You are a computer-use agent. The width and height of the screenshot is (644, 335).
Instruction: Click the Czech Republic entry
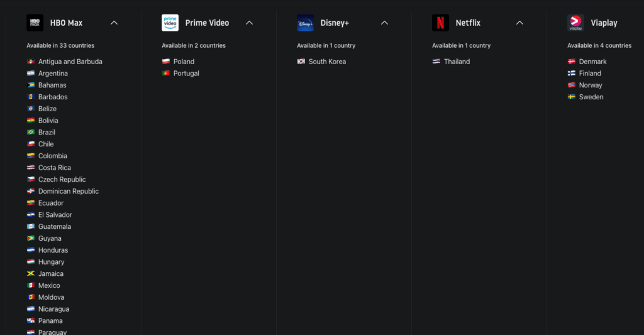pyautogui.click(x=62, y=180)
